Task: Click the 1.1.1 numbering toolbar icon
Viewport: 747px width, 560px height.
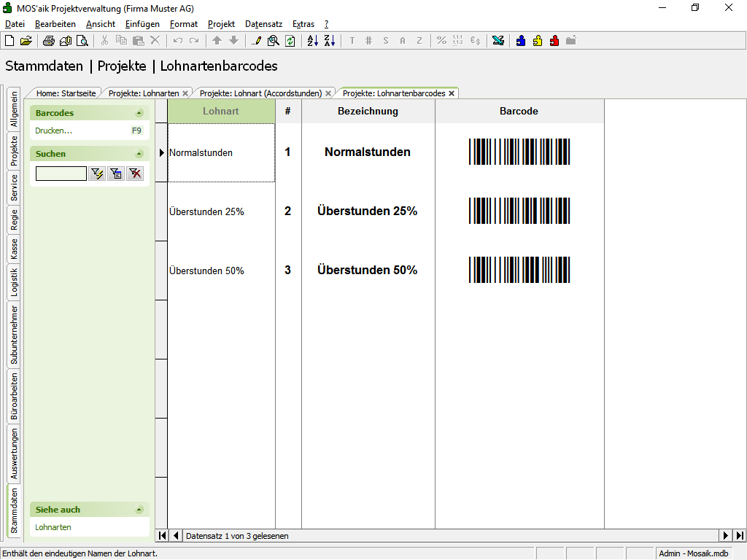Action: pyautogui.click(x=458, y=41)
